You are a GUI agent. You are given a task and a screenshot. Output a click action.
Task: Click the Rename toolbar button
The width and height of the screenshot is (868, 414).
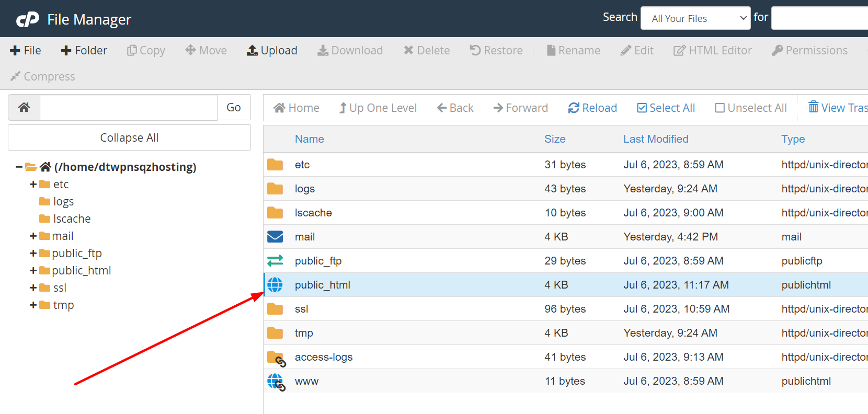574,50
